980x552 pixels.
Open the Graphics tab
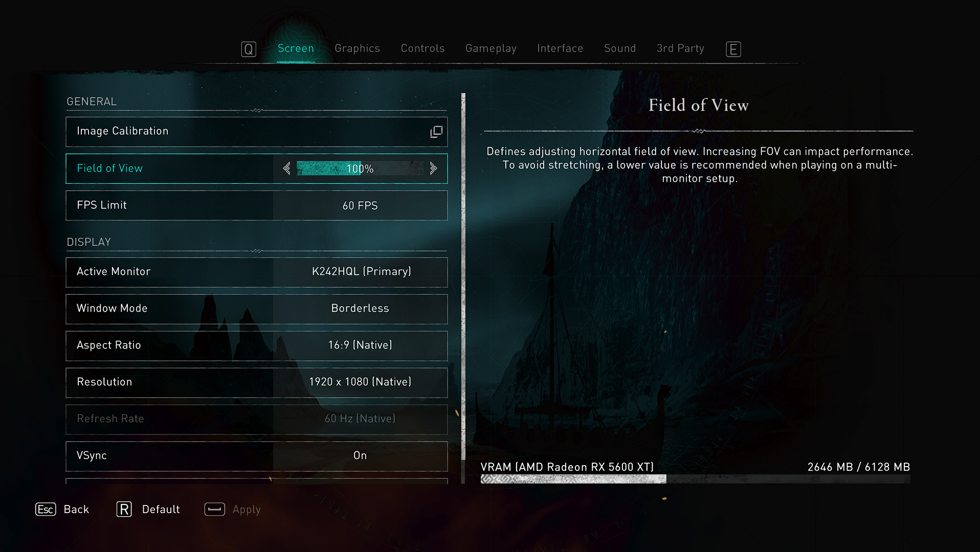(x=357, y=49)
